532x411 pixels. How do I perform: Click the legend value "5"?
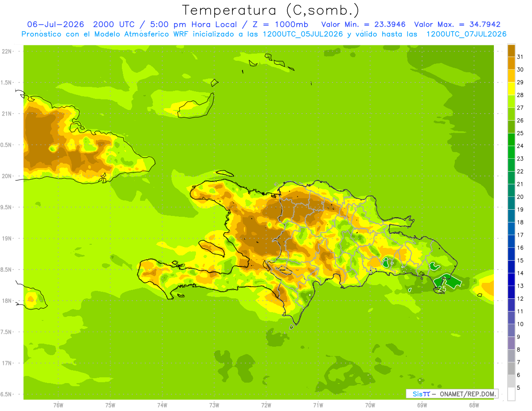tap(519, 388)
